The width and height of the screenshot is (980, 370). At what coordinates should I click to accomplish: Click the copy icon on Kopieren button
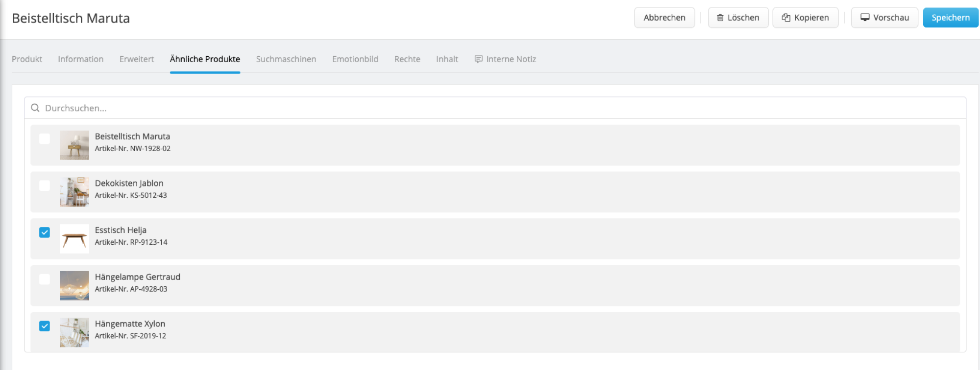[x=786, y=18]
